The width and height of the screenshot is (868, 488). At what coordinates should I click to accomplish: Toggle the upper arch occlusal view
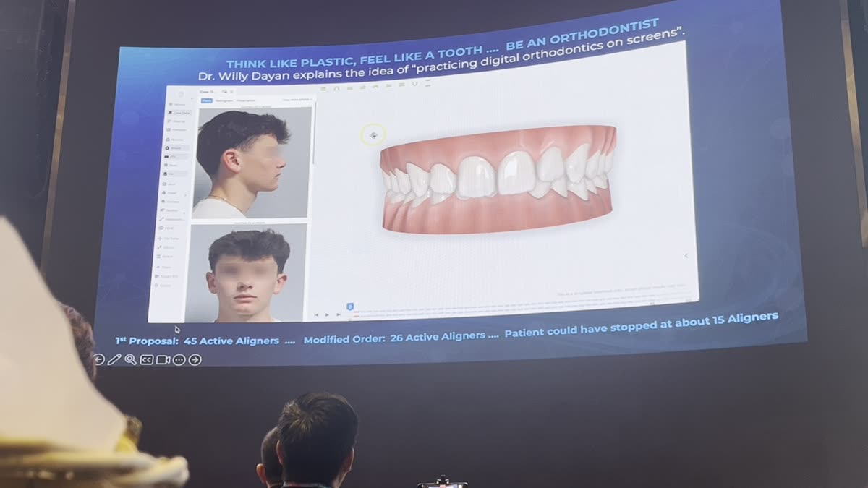[x=336, y=88]
